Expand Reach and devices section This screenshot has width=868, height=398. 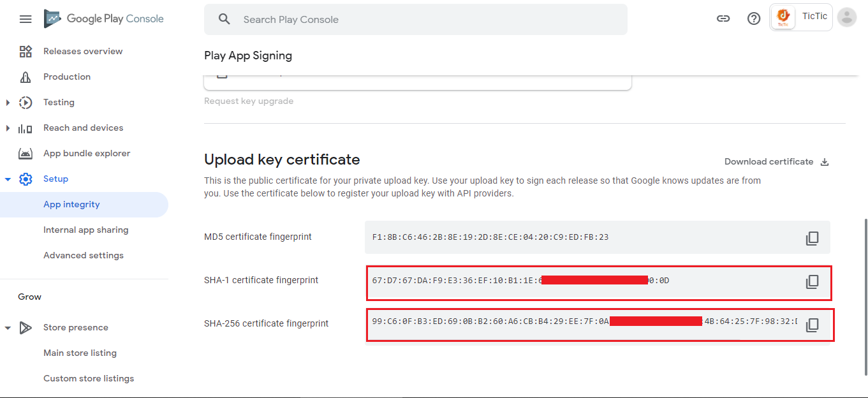click(8, 128)
